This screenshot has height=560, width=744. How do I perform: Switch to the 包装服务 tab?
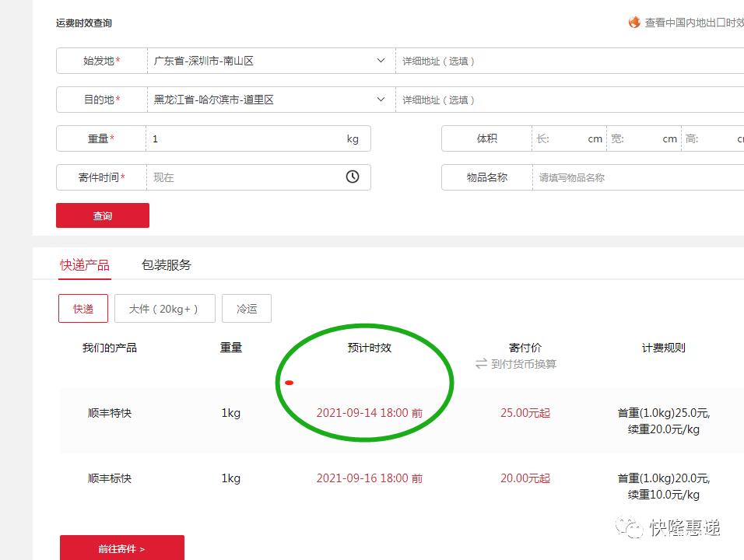click(166, 264)
